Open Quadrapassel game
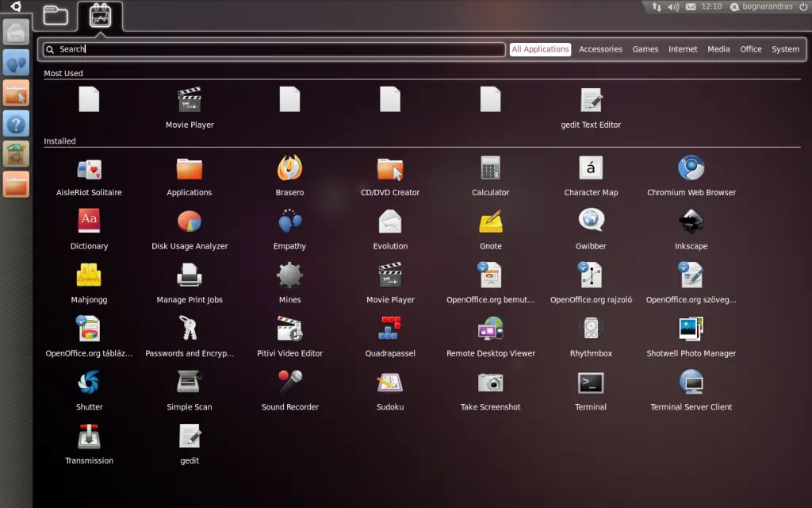 click(x=390, y=337)
